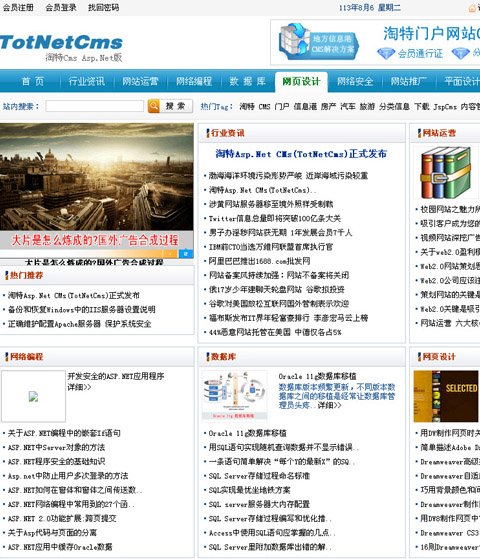Select the JspCms hot tag
Screen dimensions: 480x559
click(x=445, y=106)
